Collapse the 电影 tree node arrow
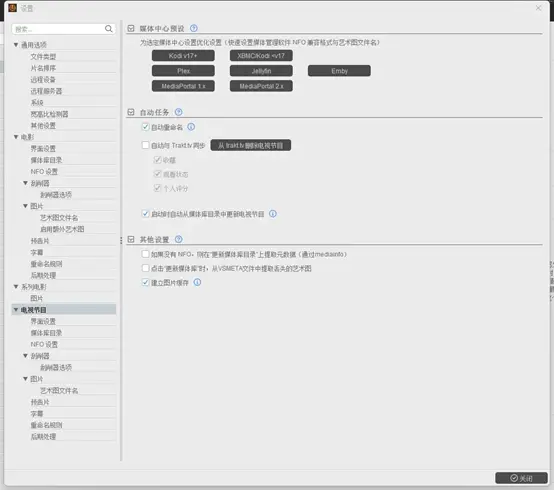The width and height of the screenshot is (554, 490). pyautogui.click(x=16, y=137)
